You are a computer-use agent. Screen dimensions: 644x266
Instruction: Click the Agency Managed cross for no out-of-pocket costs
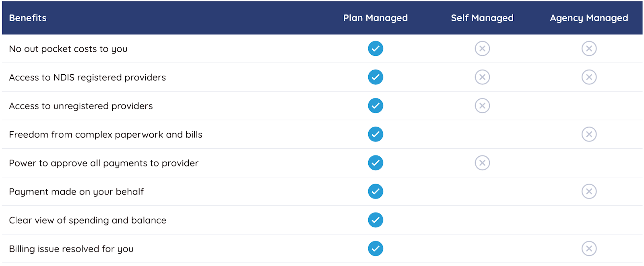(x=588, y=49)
